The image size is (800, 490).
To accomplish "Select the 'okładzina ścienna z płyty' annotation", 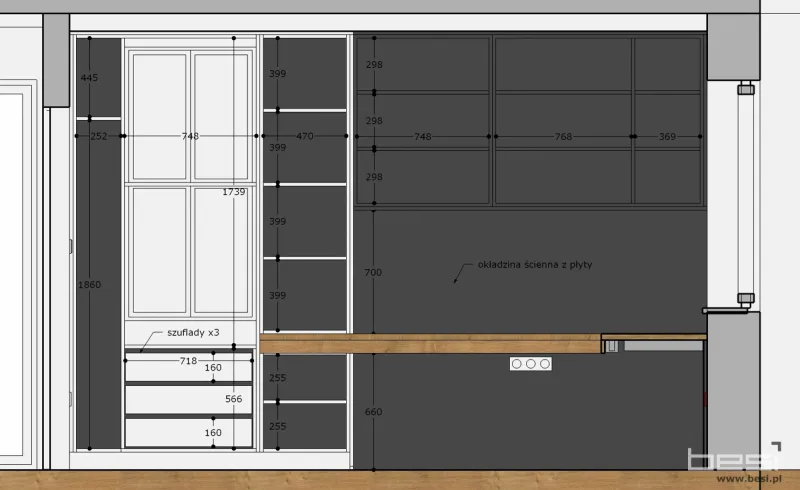I will coord(535,265).
